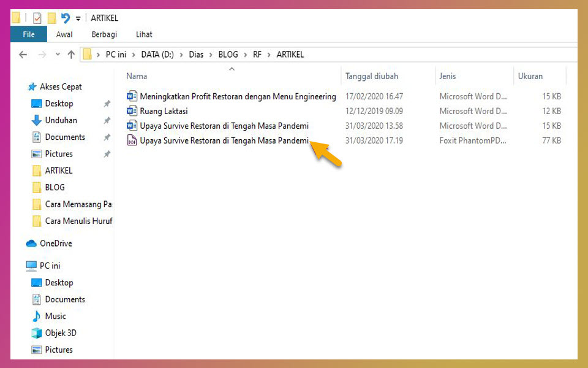Switch to the Lihat ribbon tab
This screenshot has width=588, height=368.
pyautogui.click(x=144, y=34)
